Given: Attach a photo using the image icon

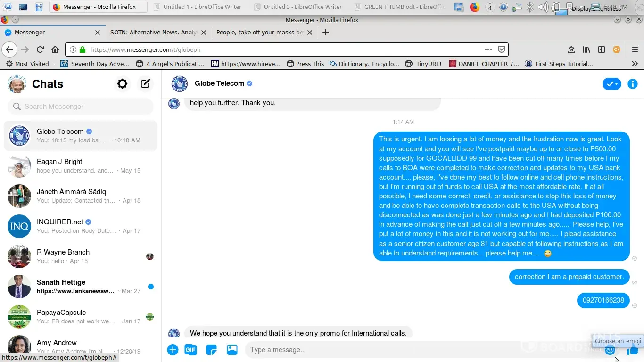Looking at the screenshot, I should 232,350.
